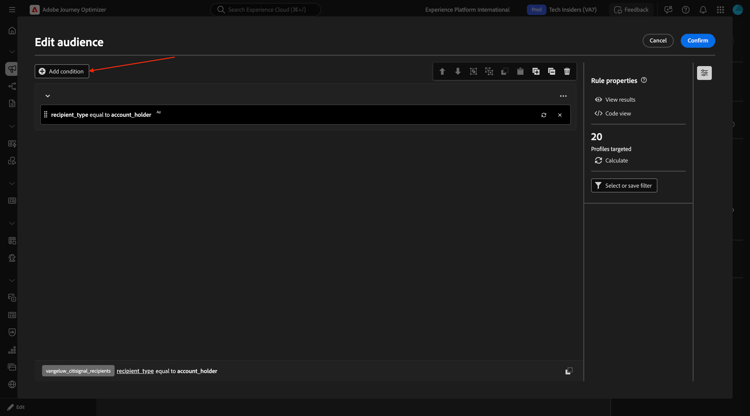Click the Edit pencil item at bottom left

(x=16, y=407)
